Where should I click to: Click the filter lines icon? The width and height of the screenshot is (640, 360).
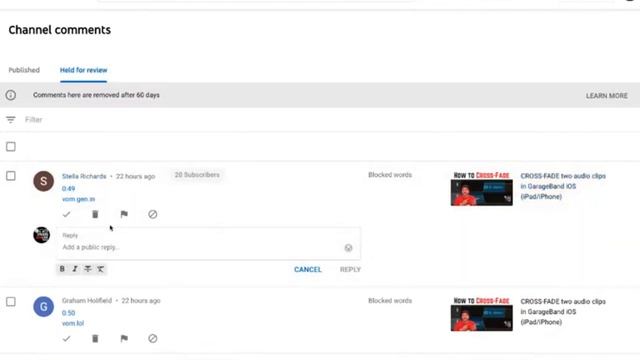[11, 120]
